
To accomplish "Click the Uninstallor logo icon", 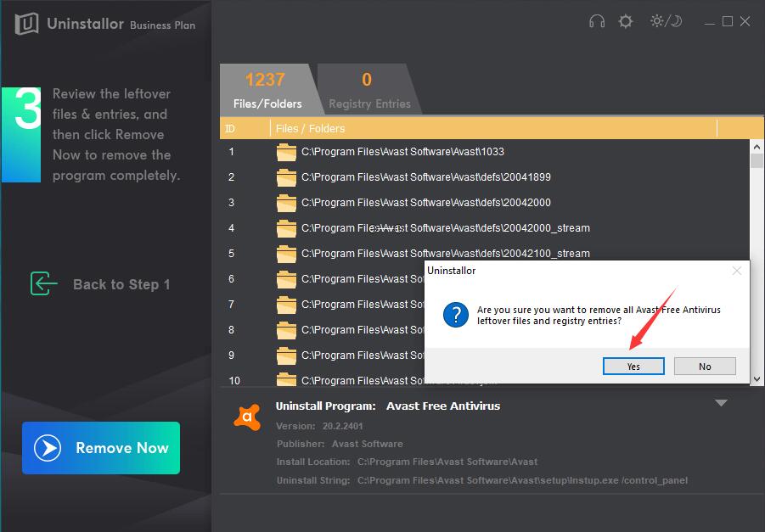I will pyautogui.click(x=26, y=24).
